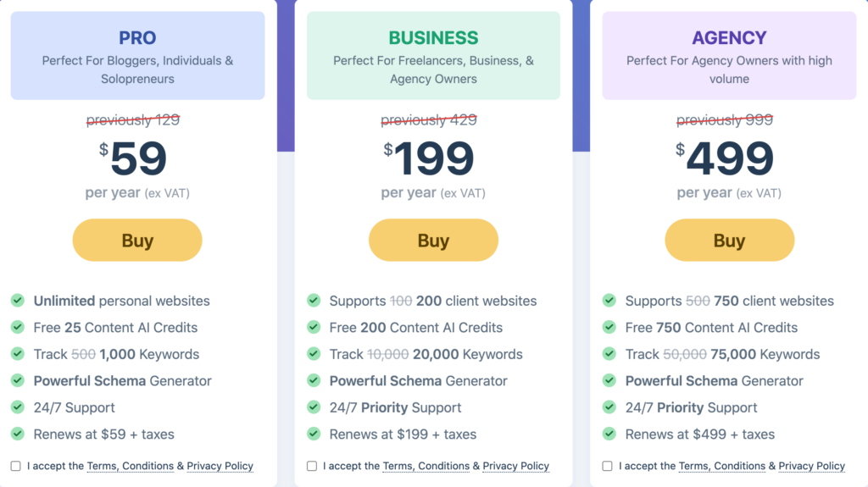Check the terms checkbox under AGENCY plan
Viewport: 868px width, 487px height.
coord(607,466)
